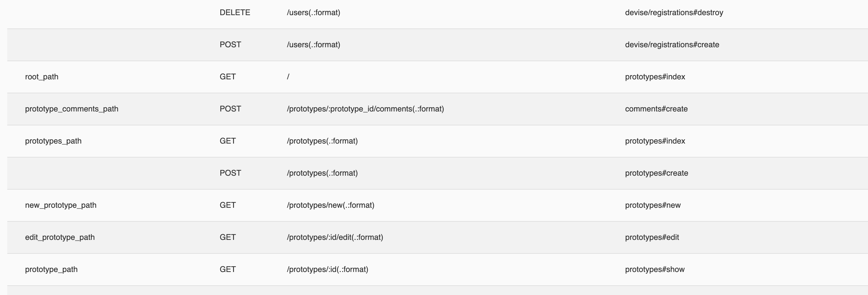Select devise/registrations#create controller action
Viewport: 868px width, 295px height.
point(672,45)
